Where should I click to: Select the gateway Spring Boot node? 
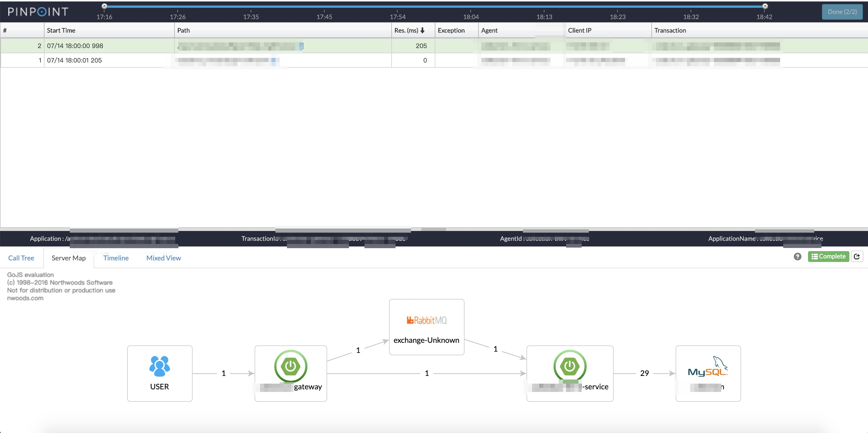pos(291,366)
